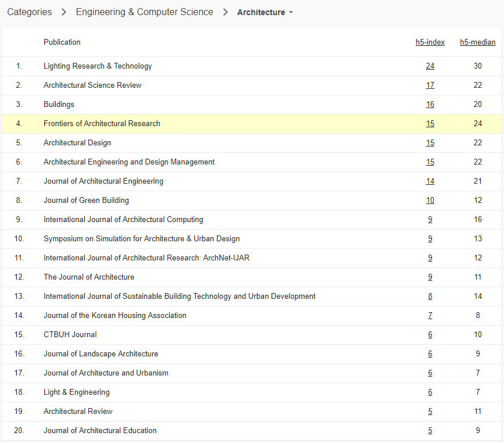Select 'Architectural Engineering and Design Management' title

click(x=129, y=162)
